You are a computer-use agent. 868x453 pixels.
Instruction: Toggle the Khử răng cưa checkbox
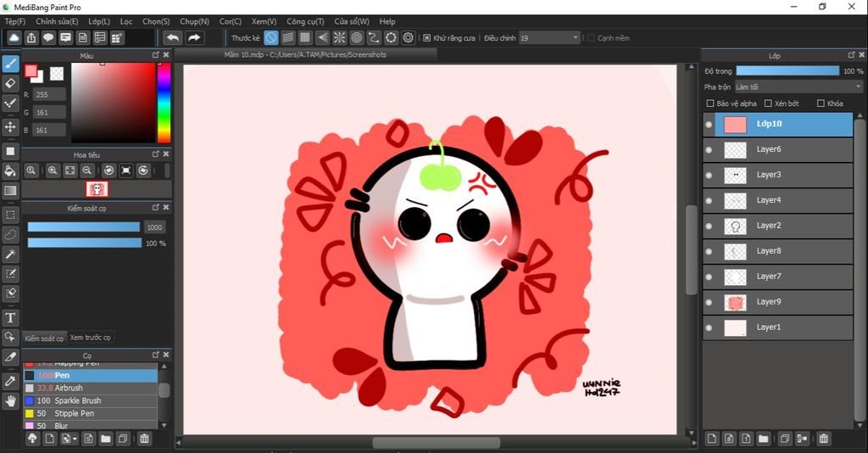click(x=427, y=37)
